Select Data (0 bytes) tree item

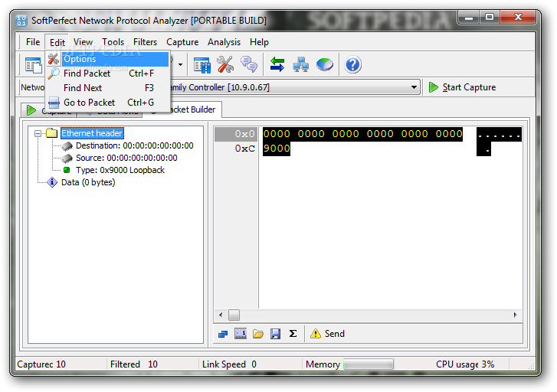coord(88,182)
